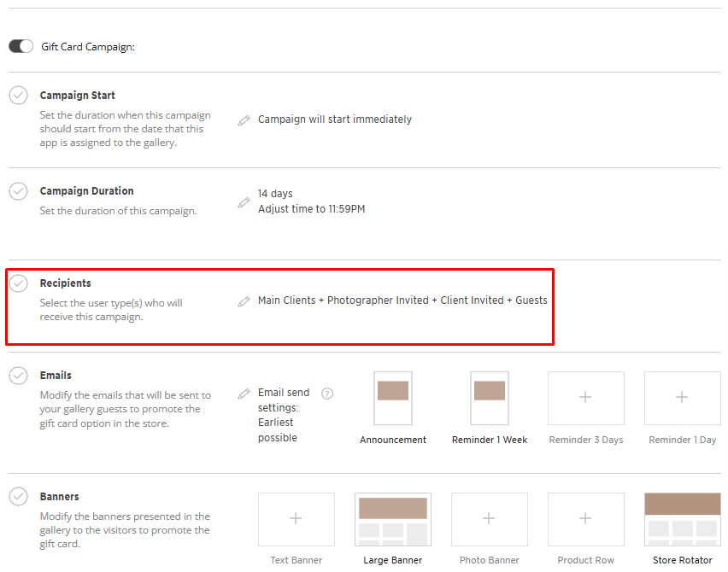Open the Announcement email thumbnail
Screen dimensions: 728x572
point(393,398)
